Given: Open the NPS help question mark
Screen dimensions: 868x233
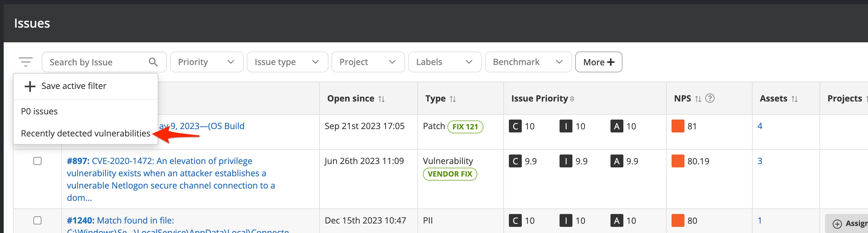Looking at the screenshot, I should coord(710,98).
